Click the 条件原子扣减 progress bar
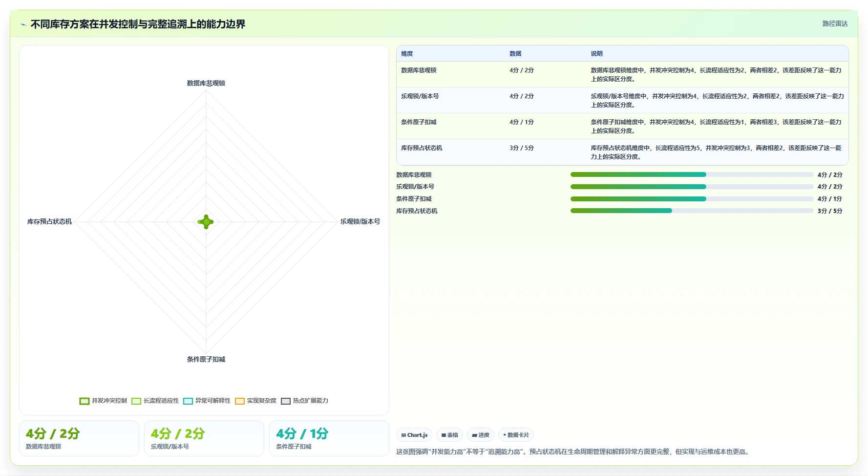This screenshot has height=476, width=868. click(692, 199)
